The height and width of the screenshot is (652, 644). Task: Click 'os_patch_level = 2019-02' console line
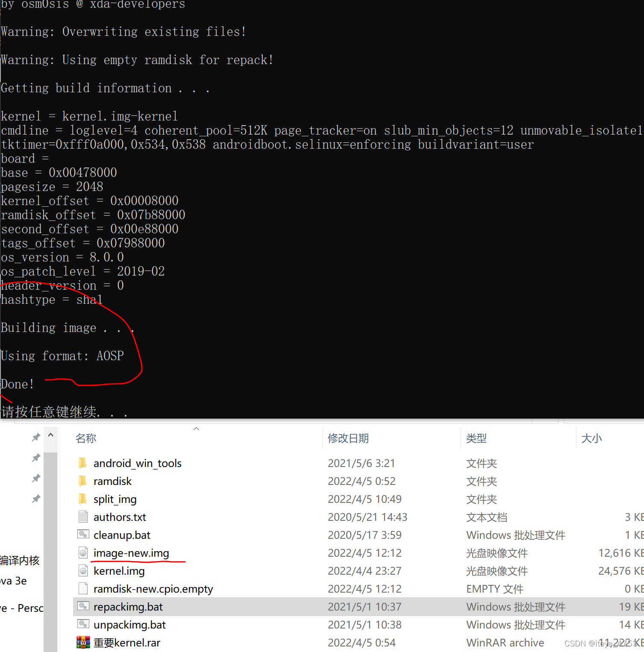83,271
